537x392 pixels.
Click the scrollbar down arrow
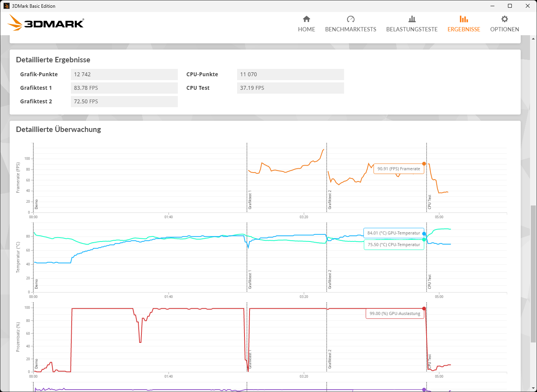534,388
